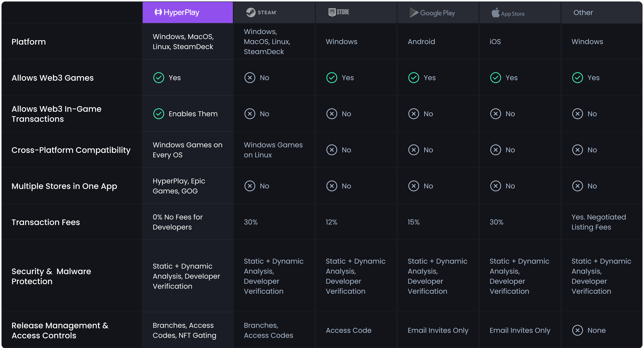Click the Branches, Access Codes, NFT Gating cell
The image size is (644, 348).
click(184, 330)
